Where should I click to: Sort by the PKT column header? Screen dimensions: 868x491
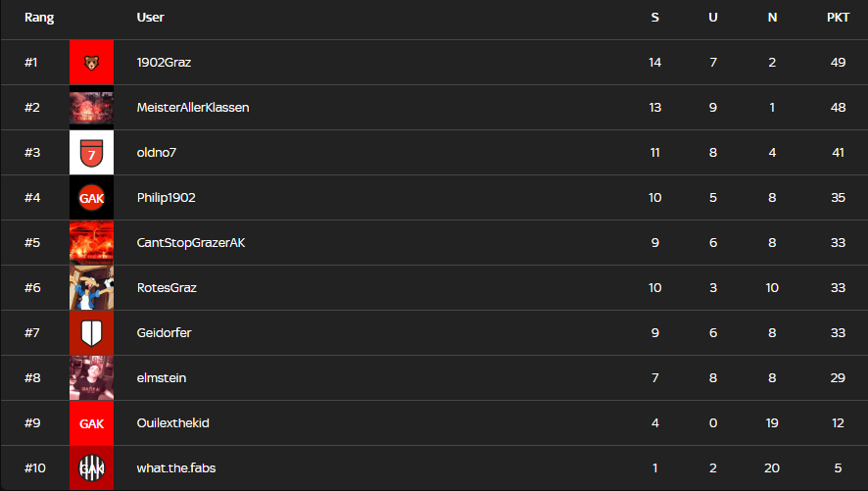pos(838,18)
